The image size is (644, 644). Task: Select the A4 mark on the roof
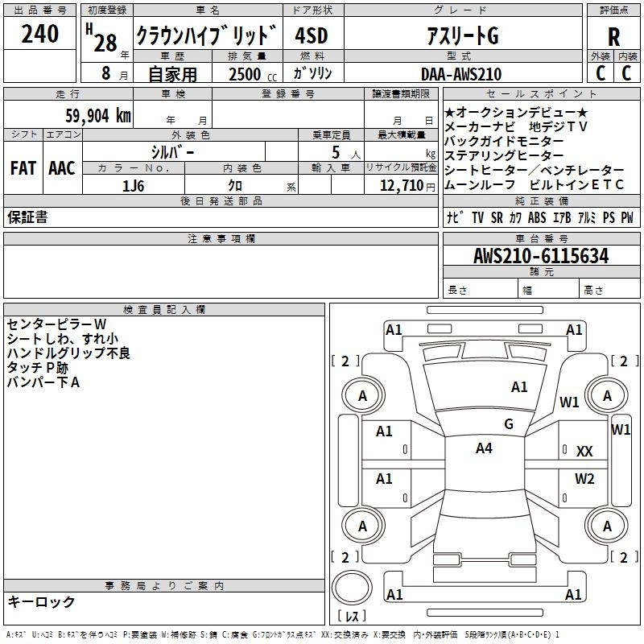pos(484,448)
